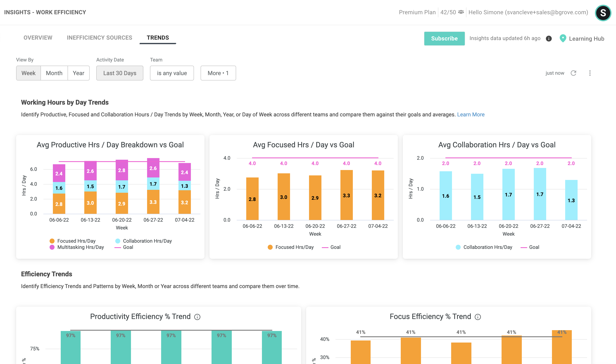Screen dimensions: 616x364
Task: Open the three-dot dashboard options menu
Action: (590, 73)
